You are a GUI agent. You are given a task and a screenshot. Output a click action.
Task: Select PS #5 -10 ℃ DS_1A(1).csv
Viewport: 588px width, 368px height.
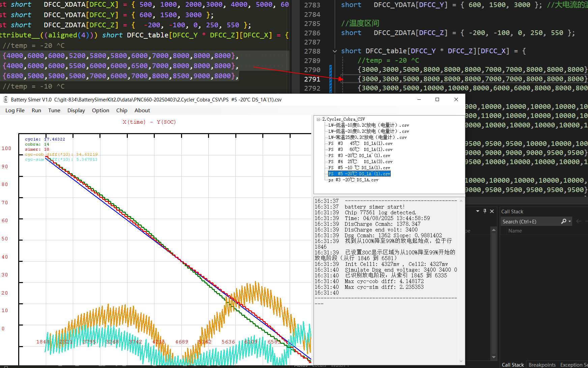tap(359, 168)
